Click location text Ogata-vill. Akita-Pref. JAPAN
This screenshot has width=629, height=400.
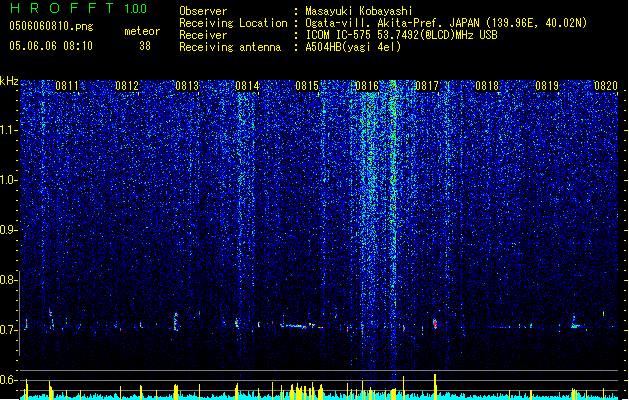pyautogui.click(x=392, y=23)
